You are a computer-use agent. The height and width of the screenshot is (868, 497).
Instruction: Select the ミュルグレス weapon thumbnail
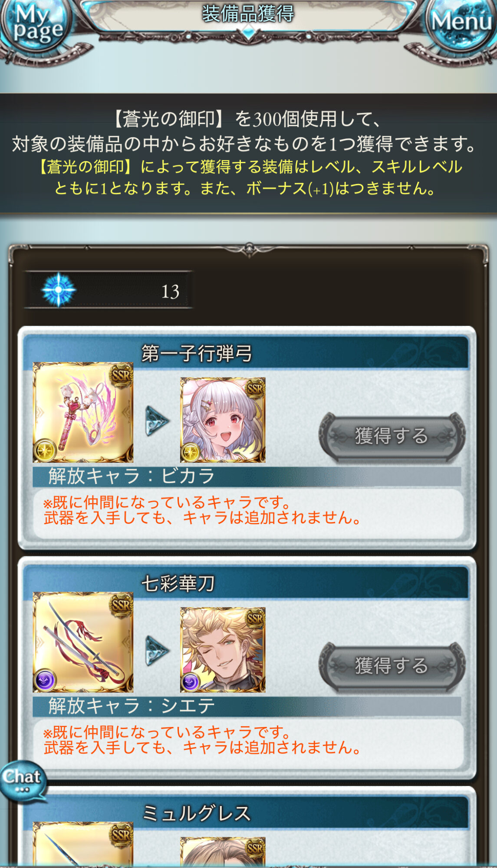[83, 844]
